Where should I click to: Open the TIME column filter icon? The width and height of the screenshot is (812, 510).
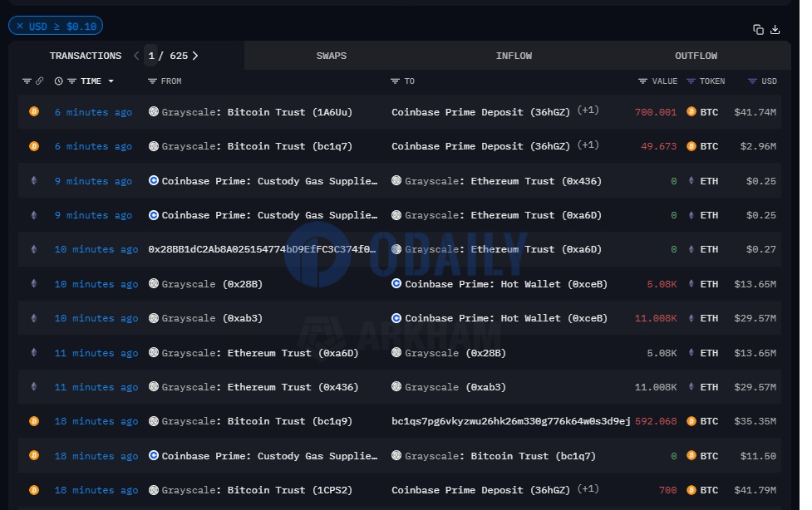click(x=72, y=81)
